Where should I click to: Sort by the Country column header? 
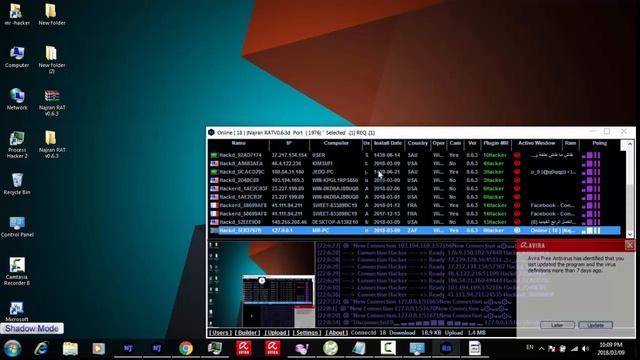(x=418, y=143)
